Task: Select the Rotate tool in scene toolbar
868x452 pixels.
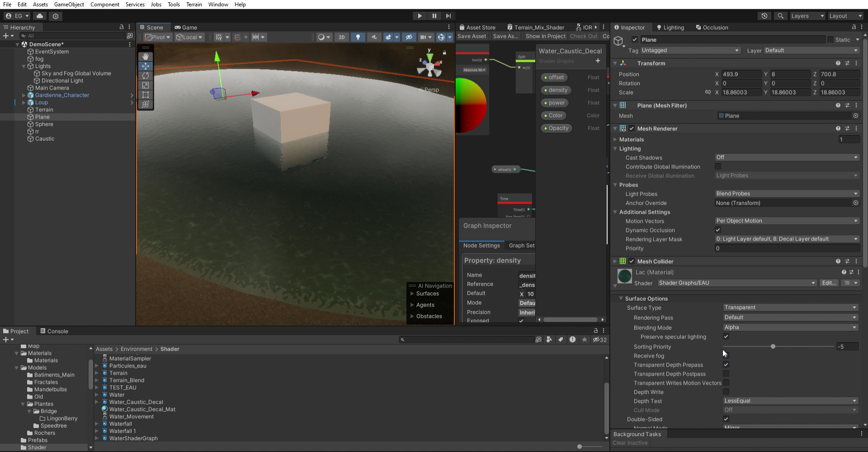Action: pyautogui.click(x=145, y=76)
